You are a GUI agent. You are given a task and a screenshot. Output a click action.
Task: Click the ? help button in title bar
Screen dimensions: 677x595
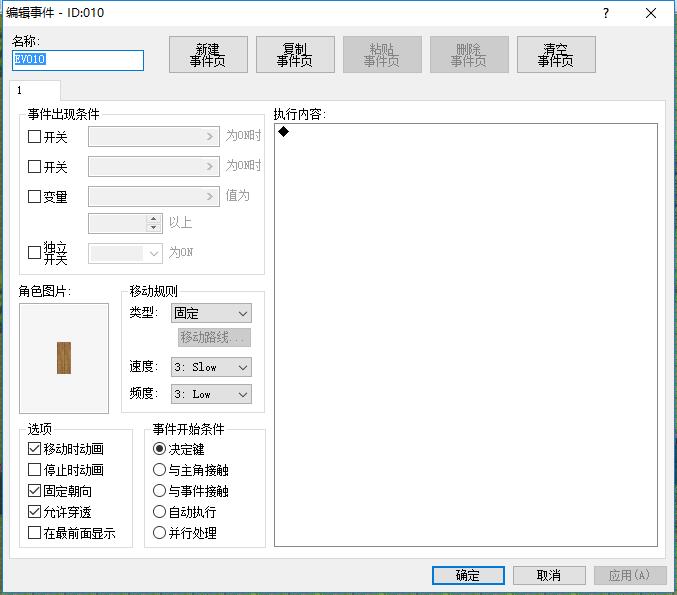point(606,13)
